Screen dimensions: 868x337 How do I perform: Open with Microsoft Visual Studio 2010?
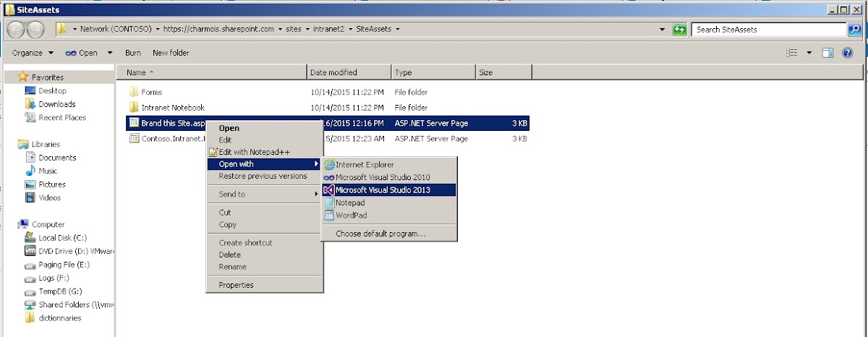[x=389, y=177]
